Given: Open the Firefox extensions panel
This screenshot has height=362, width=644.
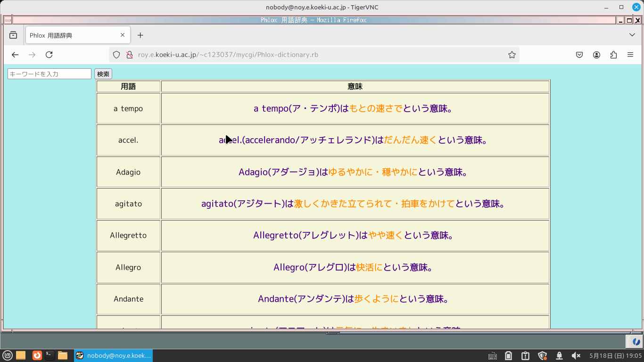Looking at the screenshot, I should click(x=613, y=55).
